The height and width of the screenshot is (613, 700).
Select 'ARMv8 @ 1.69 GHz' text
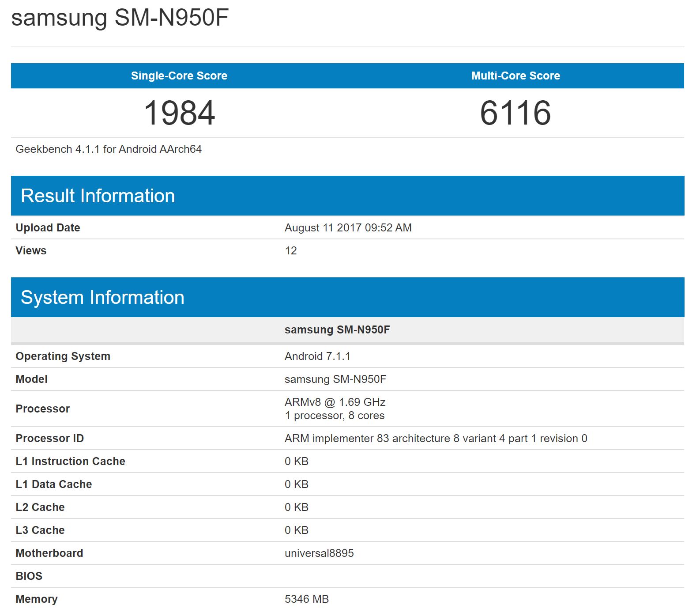(335, 402)
